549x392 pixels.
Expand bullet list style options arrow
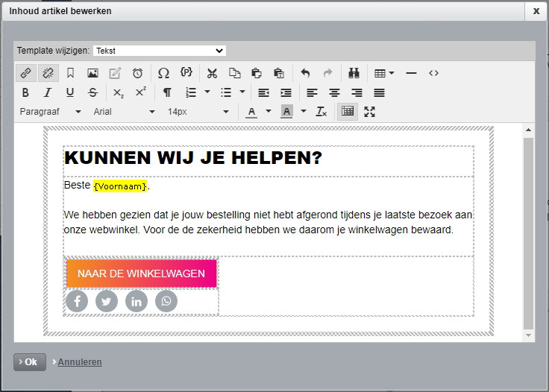[242, 92]
